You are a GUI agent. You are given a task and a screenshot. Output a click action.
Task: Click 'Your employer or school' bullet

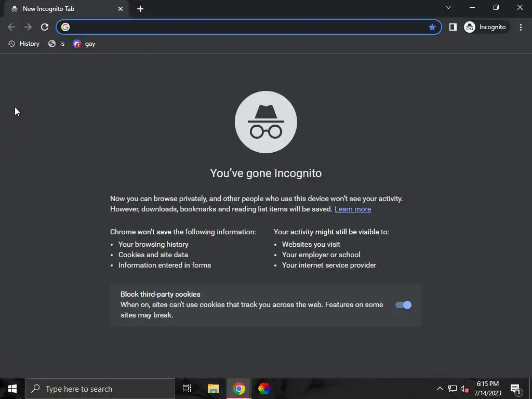pos(321,255)
